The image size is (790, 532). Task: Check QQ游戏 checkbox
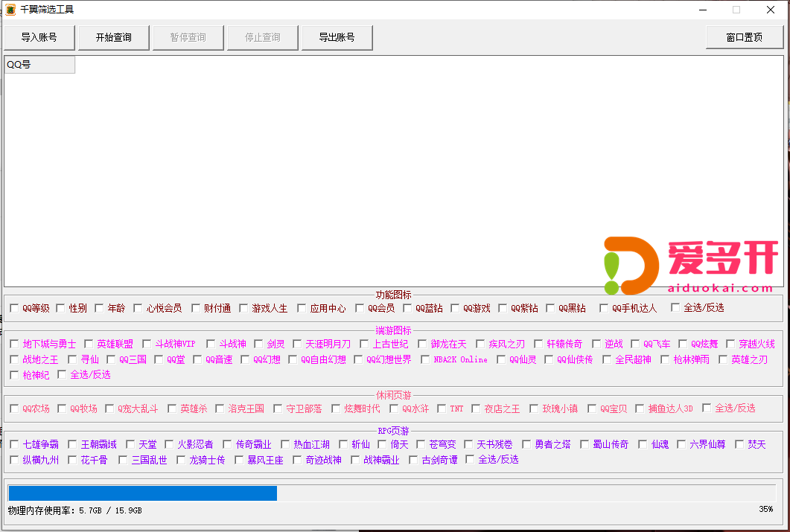click(x=455, y=308)
